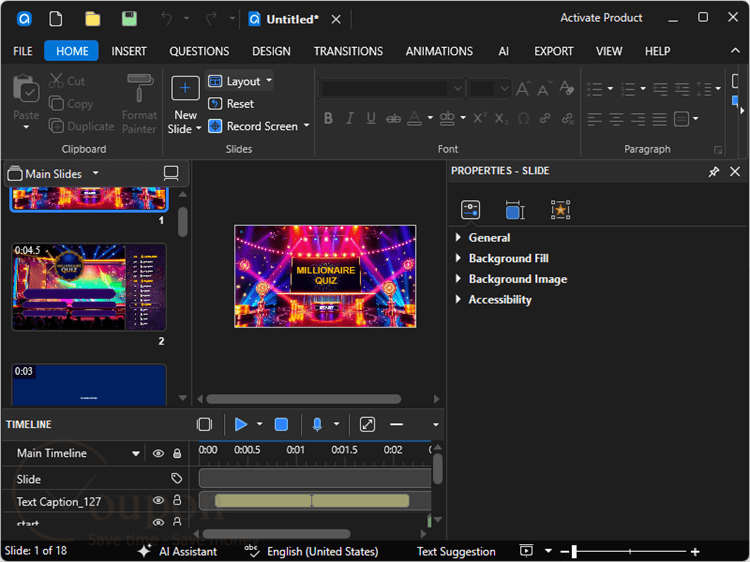Pin the Properties panel
Viewport: 750px width, 562px height.
point(714,171)
